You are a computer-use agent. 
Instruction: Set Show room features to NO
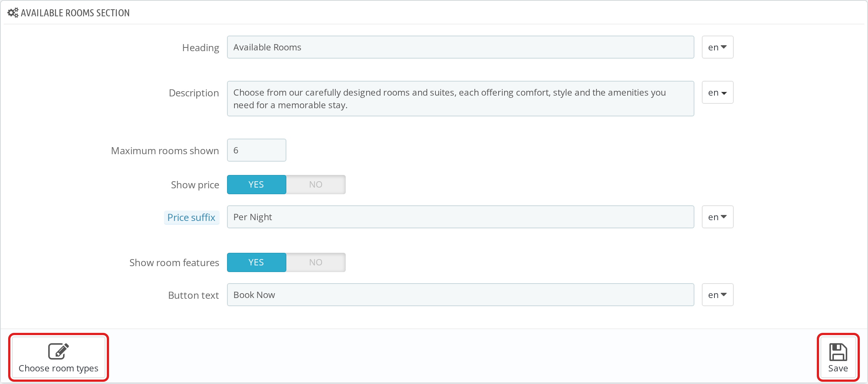click(x=316, y=262)
